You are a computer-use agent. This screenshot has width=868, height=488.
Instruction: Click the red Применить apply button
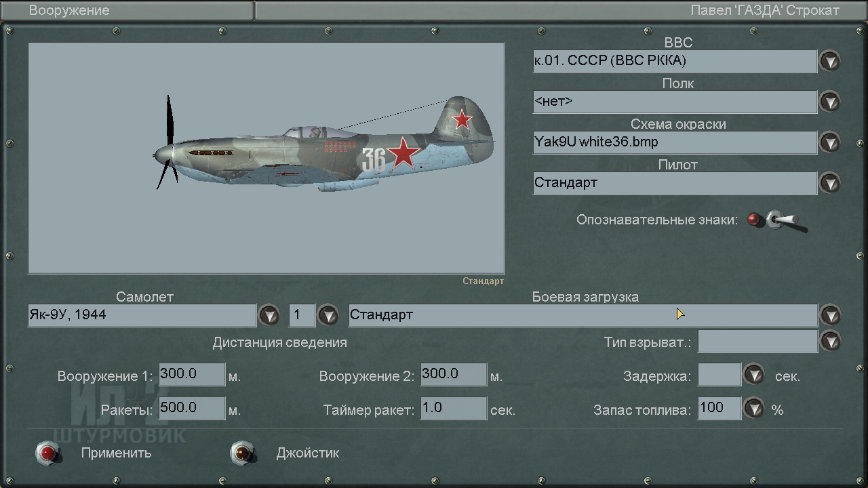point(48,453)
